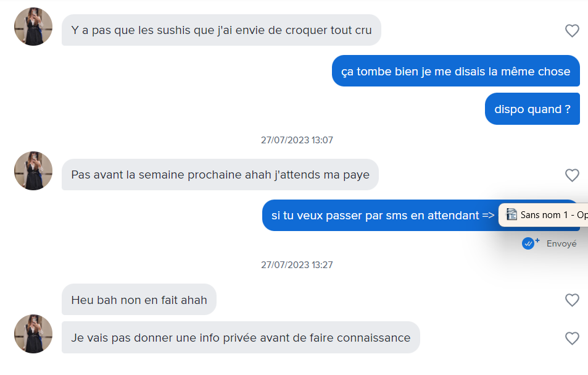The image size is (588, 375).
Task: Click the "Envoyé" sent status label
Action: [x=561, y=244]
